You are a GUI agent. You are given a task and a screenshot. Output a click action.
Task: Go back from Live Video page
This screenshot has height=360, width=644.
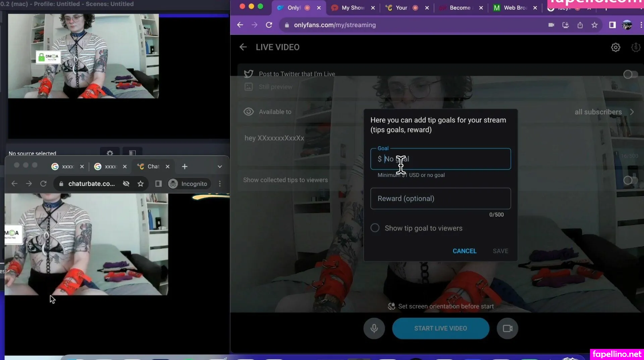point(243,47)
